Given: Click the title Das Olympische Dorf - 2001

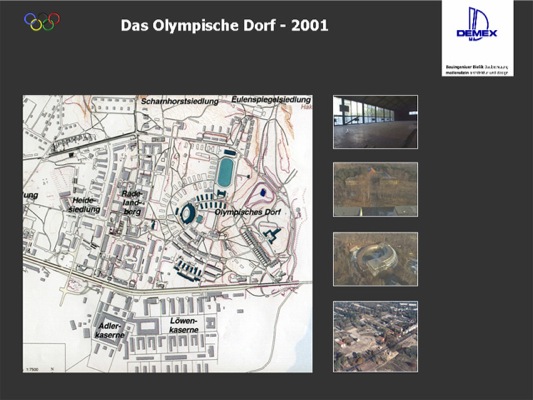Looking at the screenshot, I should (224, 25).
